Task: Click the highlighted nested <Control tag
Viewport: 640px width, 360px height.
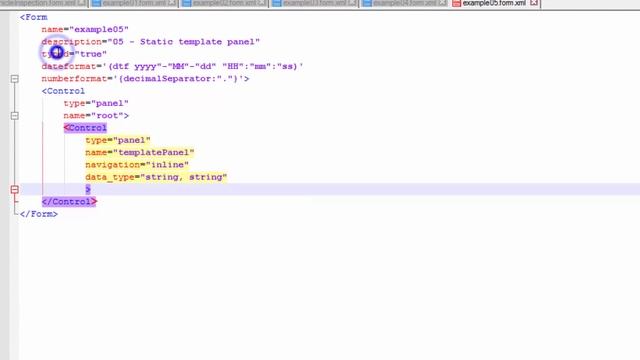Action: coord(85,128)
